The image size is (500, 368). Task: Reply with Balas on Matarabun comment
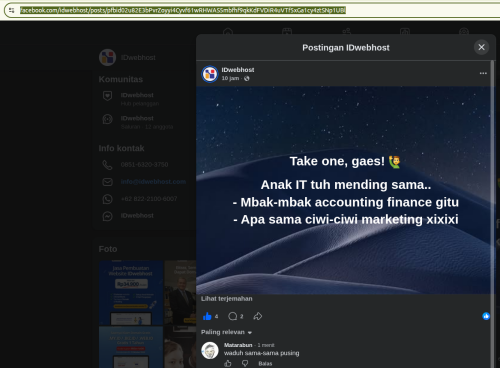click(265, 364)
